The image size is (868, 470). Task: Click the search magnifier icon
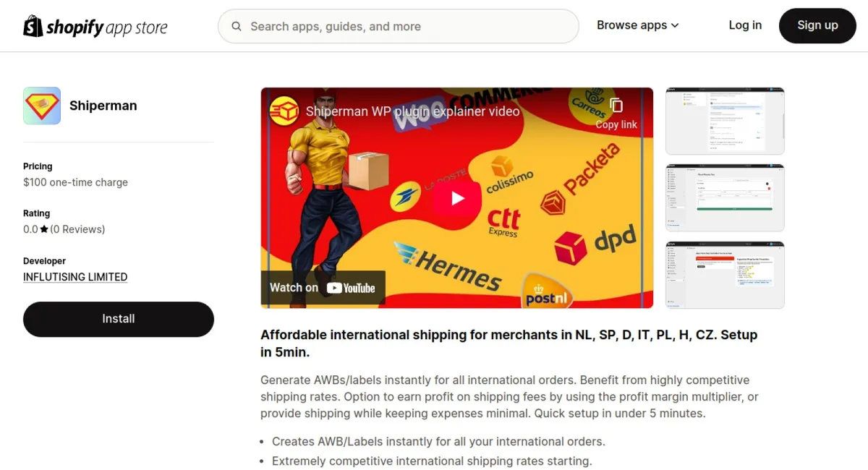[237, 27]
